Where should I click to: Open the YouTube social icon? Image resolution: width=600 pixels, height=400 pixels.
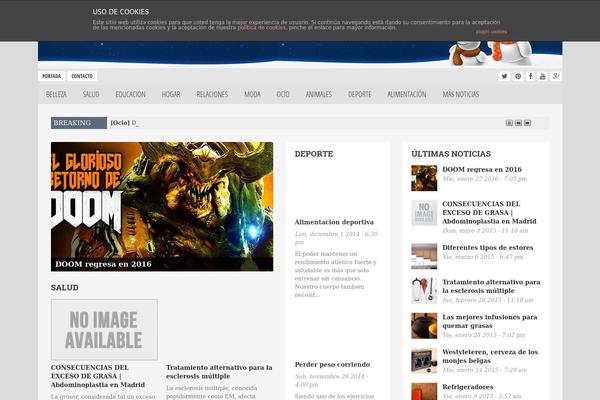point(543,76)
